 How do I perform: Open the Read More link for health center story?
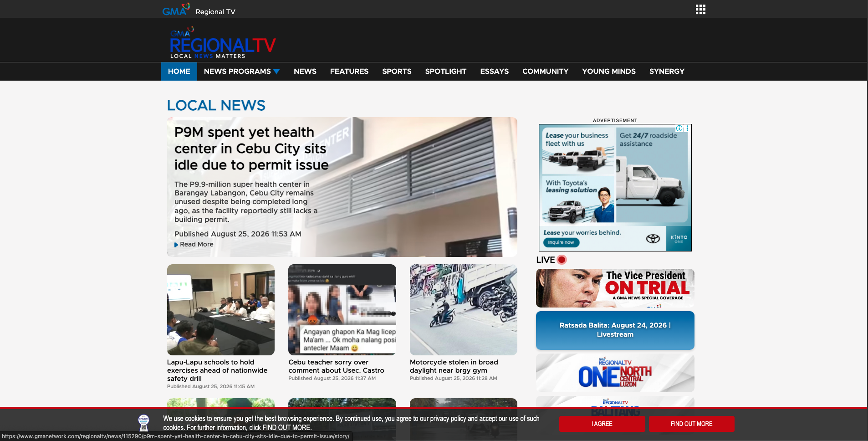click(197, 245)
